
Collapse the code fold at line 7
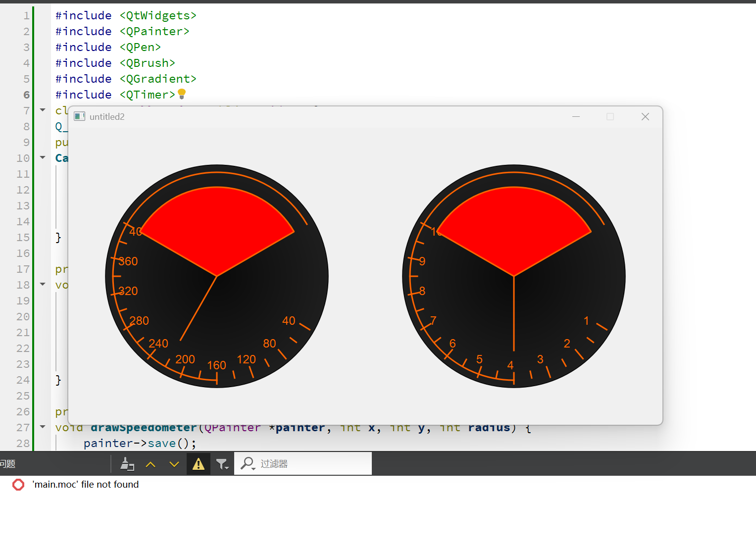[x=43, y=110]
